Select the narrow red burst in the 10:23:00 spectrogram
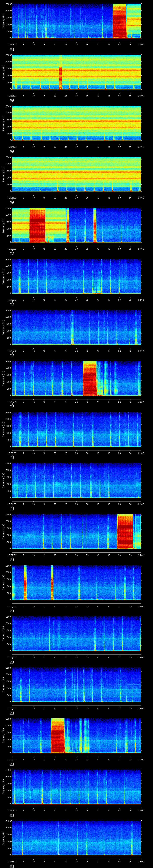 coord(61,77)
